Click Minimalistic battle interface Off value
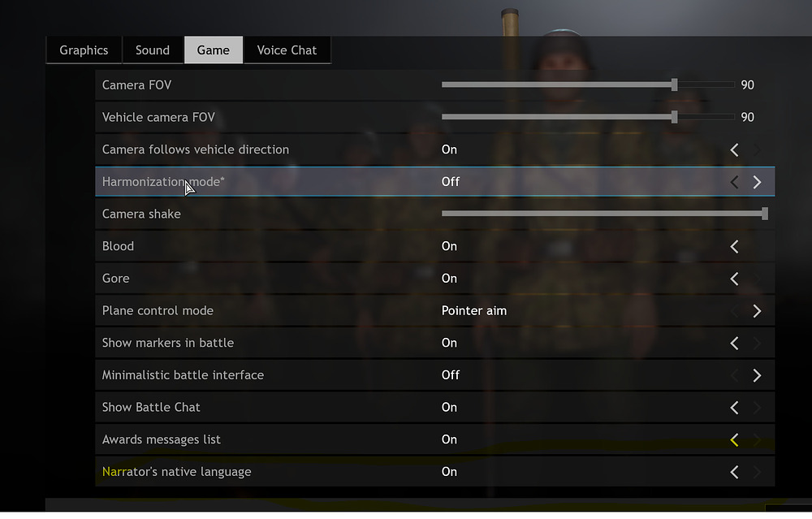The image size is (812, 519). [x=450, y=375]
